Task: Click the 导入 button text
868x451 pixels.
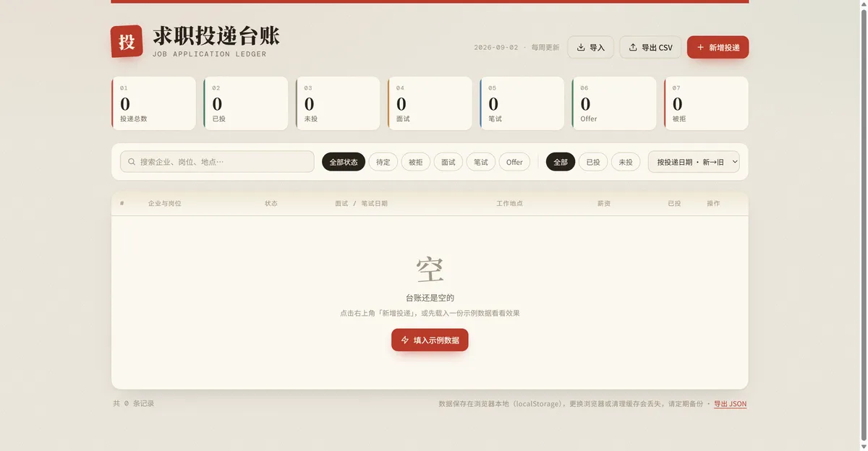Action: pos(597,48)
